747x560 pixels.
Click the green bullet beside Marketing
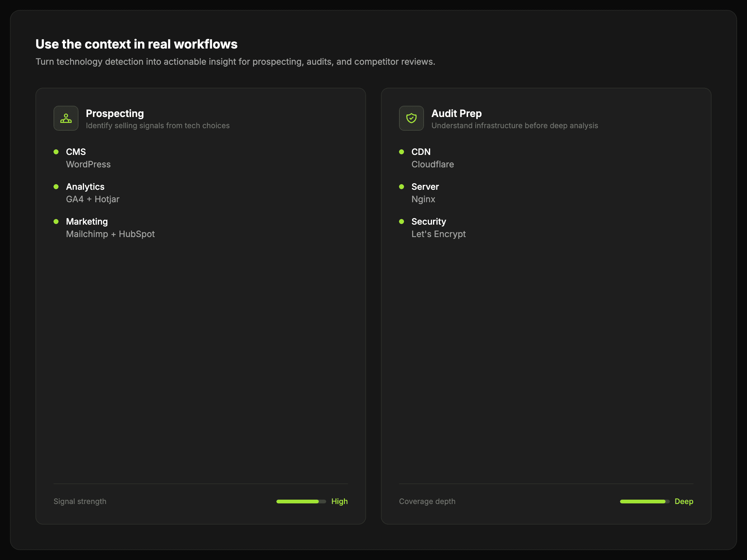point(56,222)
